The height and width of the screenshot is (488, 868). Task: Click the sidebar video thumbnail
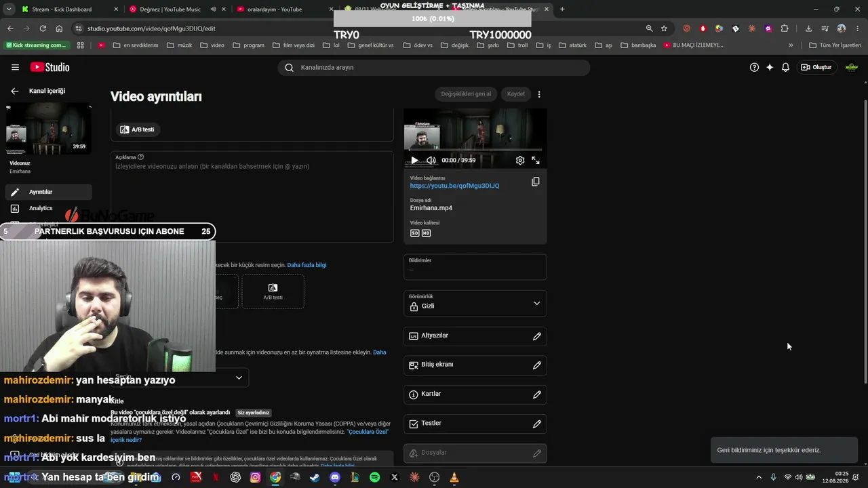pyautogui.click(x=49, y=129)
